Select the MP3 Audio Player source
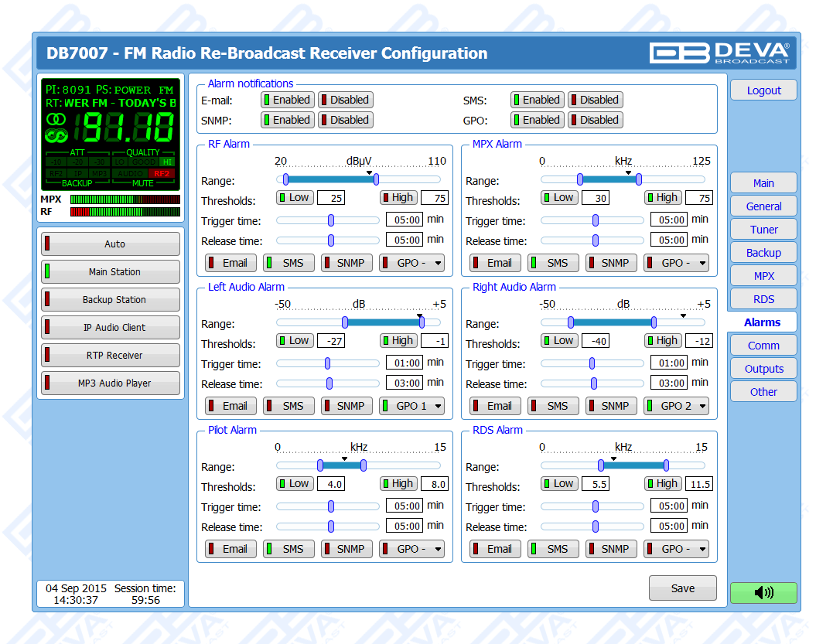This screenshot has width=833, height=644. [111, 383]
